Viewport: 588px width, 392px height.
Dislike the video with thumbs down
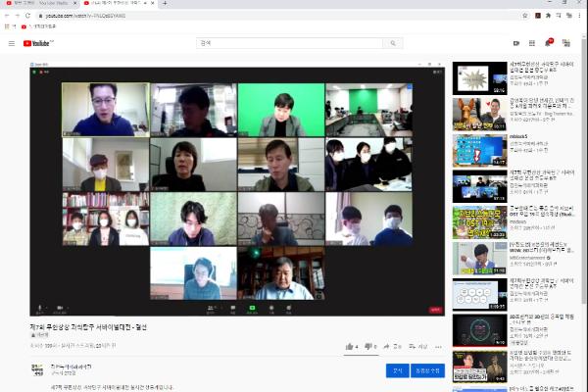point(371,346)
